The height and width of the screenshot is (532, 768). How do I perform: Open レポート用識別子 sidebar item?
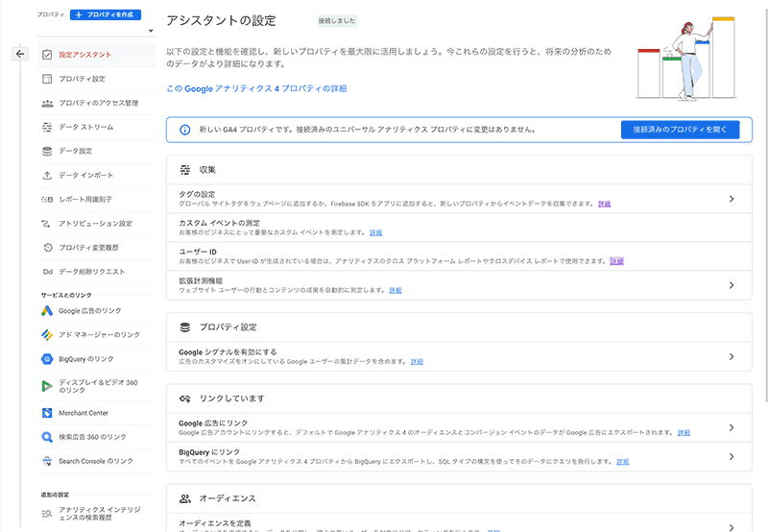click(x=97, y=200)
